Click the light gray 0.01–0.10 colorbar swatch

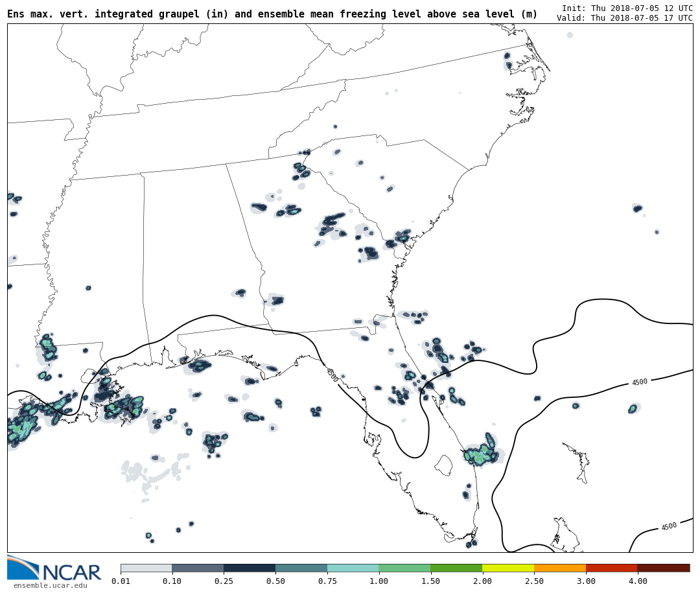(x=146, y=568)
